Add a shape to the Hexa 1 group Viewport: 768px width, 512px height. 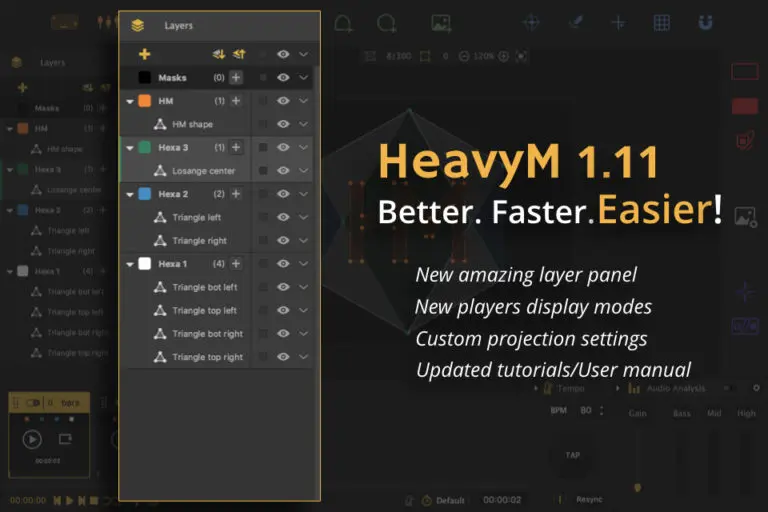point(236,264)
